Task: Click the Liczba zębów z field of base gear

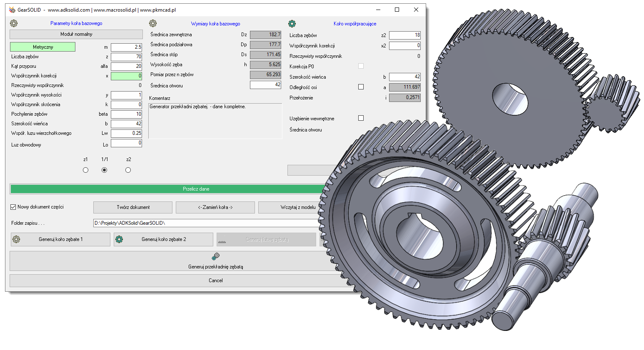Action: (x=127, y=57)
